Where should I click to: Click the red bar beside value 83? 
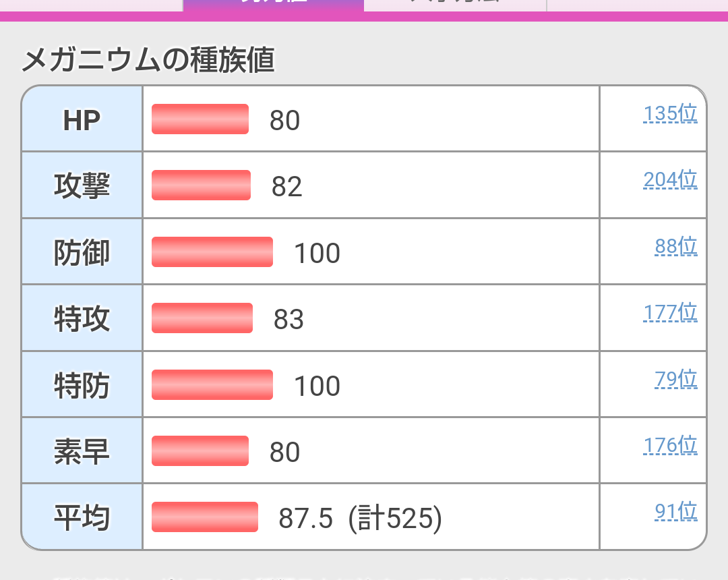click(x=202, y=318)
